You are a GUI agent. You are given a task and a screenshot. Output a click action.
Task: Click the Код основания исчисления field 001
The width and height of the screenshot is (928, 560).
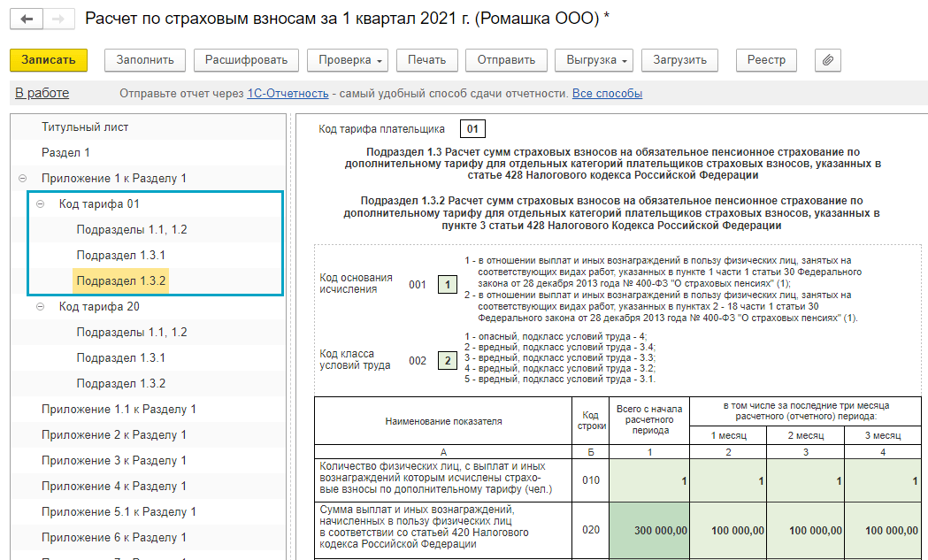[448, 285]
